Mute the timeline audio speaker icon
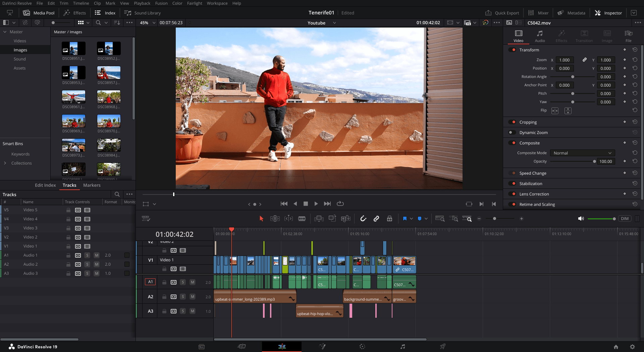Screen dimensions: 644x352 coord(581,219)
